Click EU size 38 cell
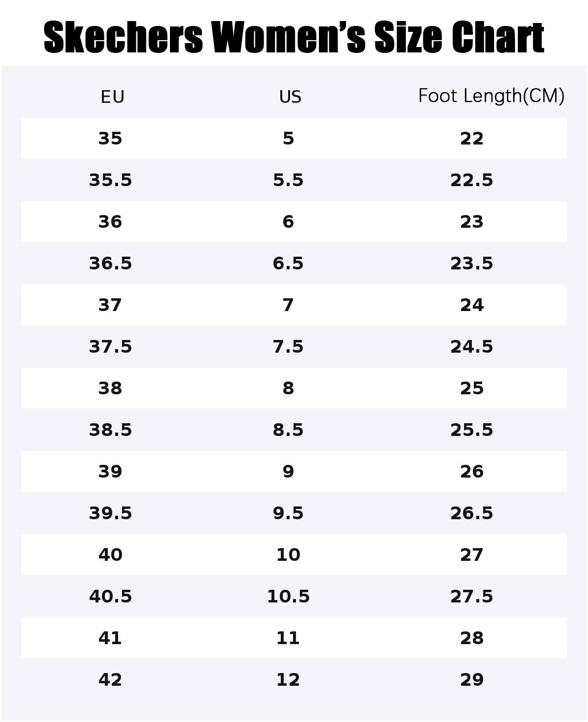 [x=110, y=388]
